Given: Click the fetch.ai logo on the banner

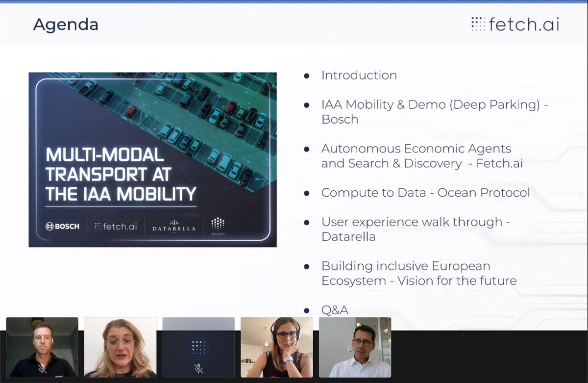Looking at the screenshot, I should pyautogui.click(x=116, y=227).
